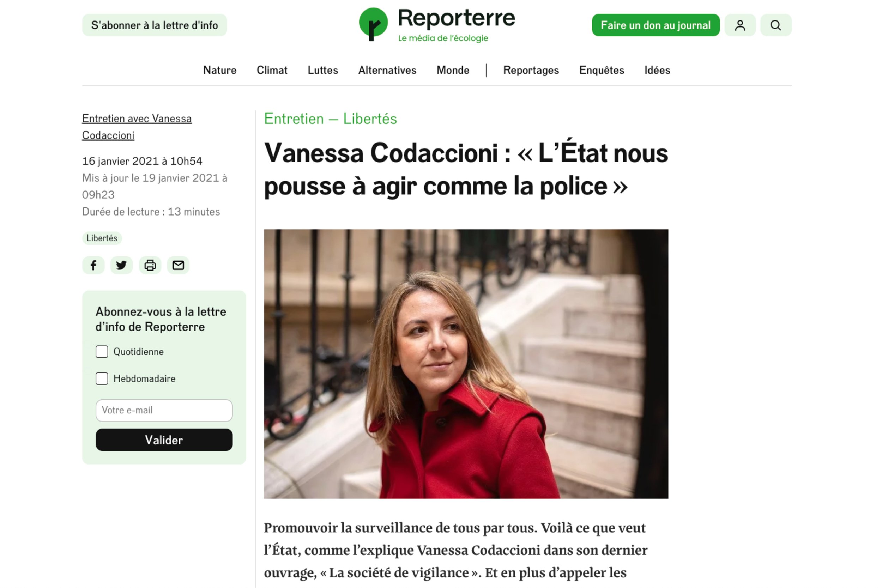882x588 pixels.
Task: Click the Libertés tag
Action: (102, 238)
